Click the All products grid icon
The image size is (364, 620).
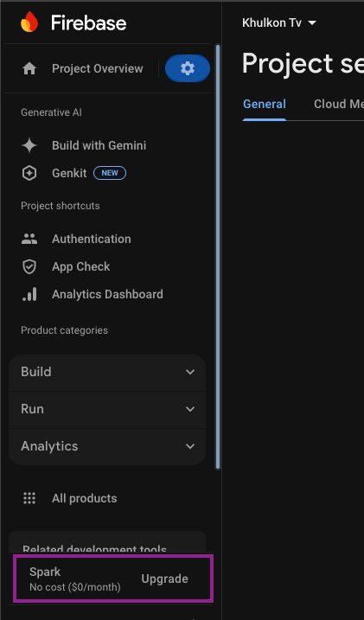pyautogui.click(x=29, y=498)
